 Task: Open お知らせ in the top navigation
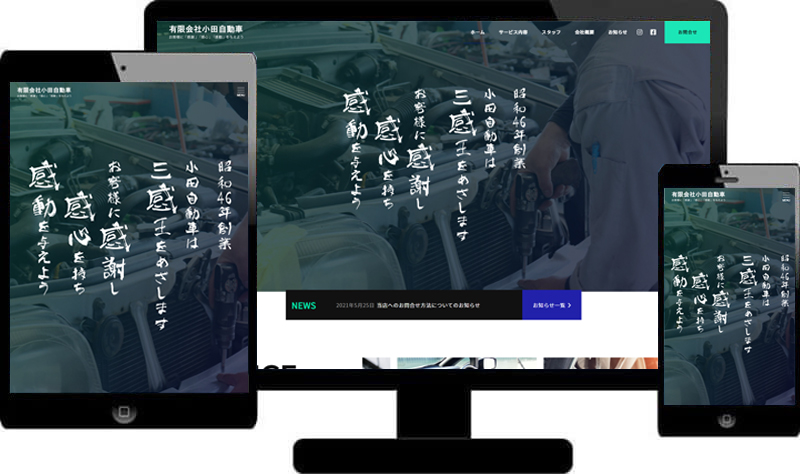[617, 32]
